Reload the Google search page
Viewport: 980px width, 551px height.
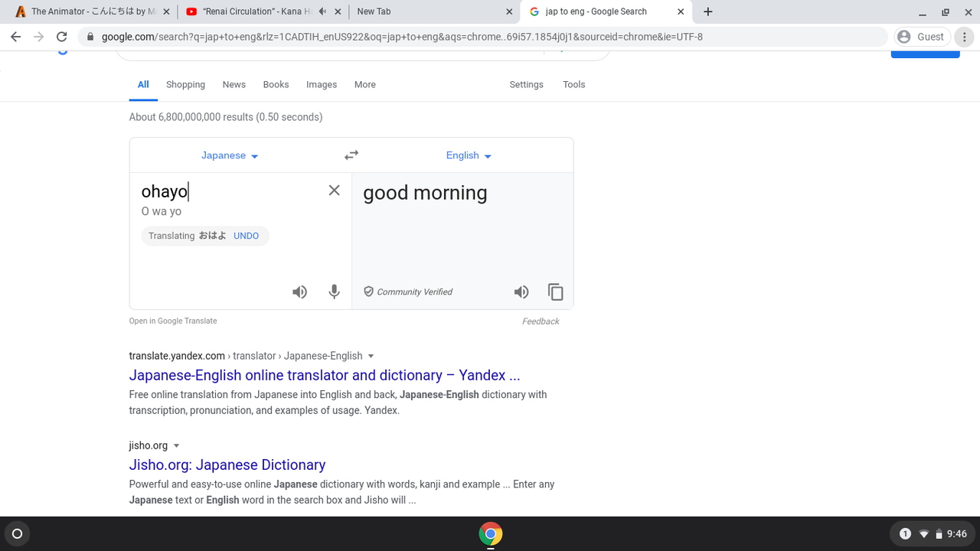pos(62,37)
